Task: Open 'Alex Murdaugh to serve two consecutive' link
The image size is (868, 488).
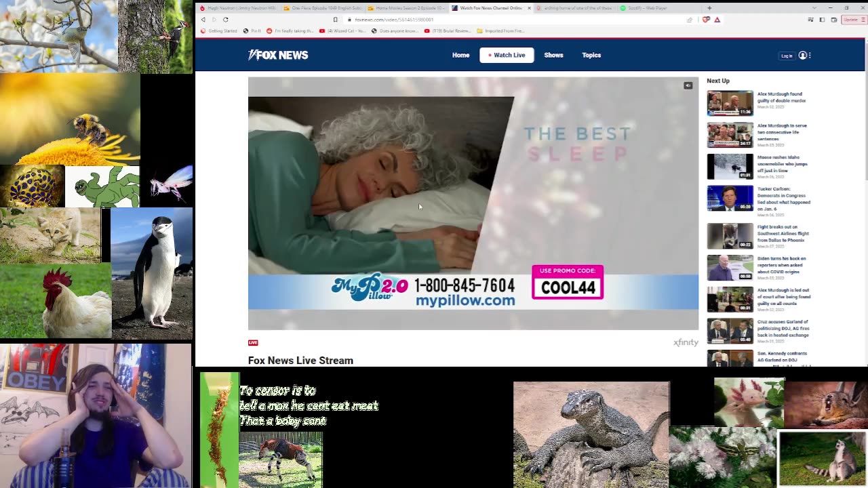Action: click(x=782, y=132)
